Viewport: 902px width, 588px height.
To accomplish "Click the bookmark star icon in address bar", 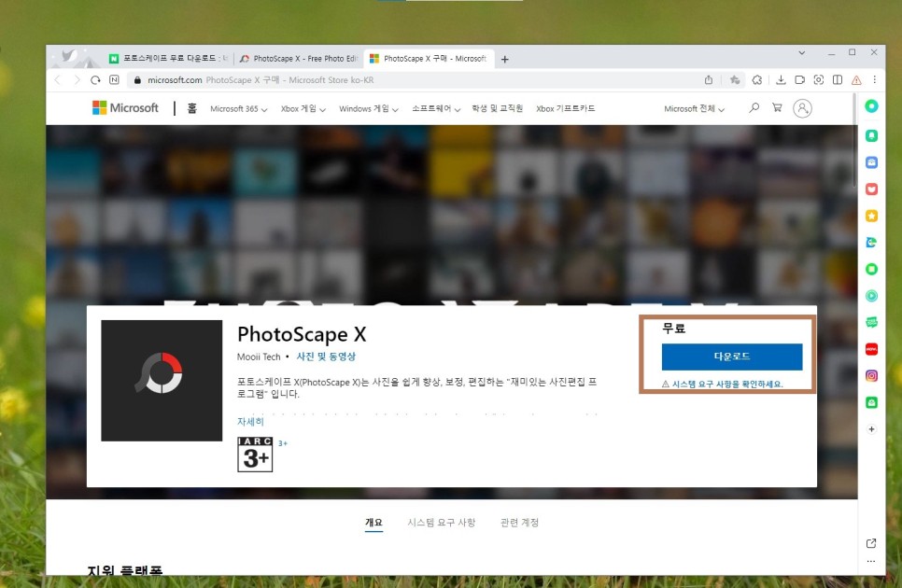I will tap(735, 80).
